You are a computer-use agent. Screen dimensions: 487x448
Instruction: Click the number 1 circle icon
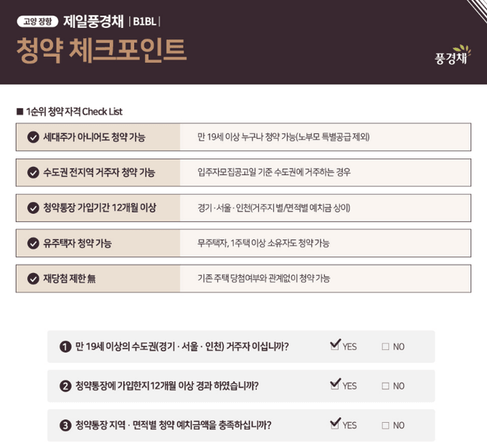(65, 346)
